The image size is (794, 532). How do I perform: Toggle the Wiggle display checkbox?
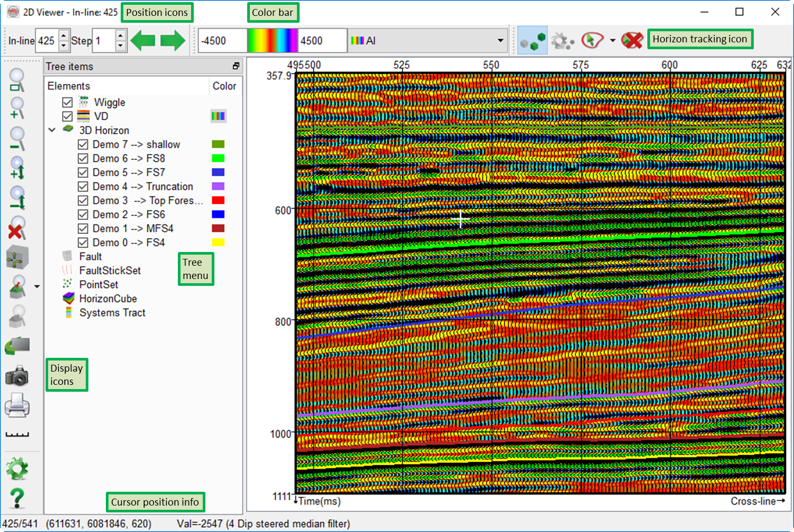67,102
